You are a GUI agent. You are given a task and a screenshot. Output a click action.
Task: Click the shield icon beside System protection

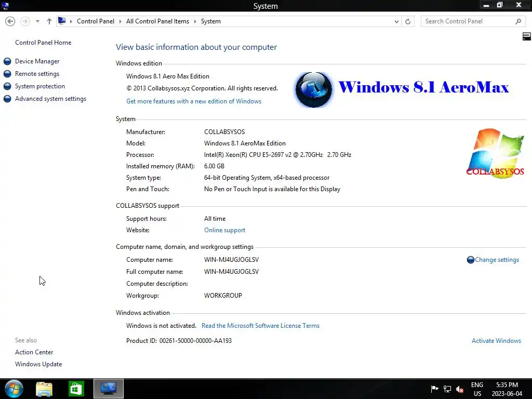tap(7, 86)
